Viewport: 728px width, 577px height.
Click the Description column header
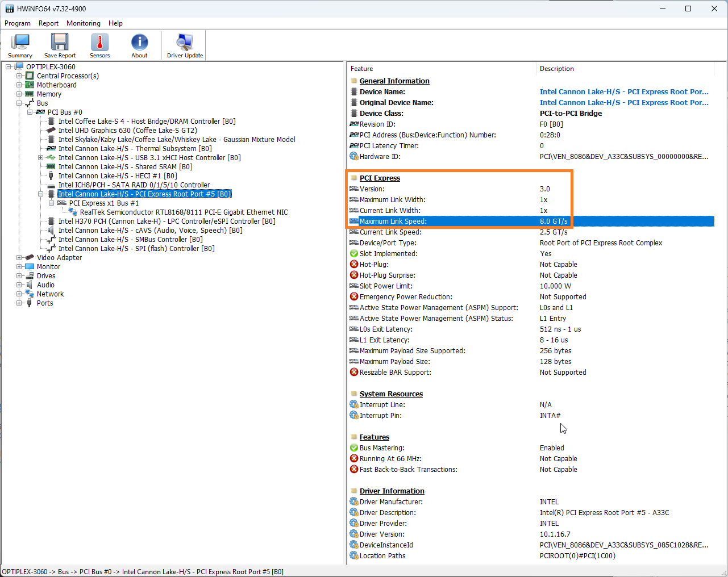point(625,69)
